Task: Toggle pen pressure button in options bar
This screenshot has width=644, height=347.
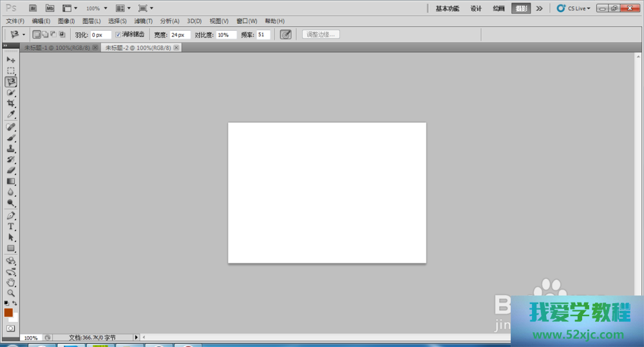Action: [286, 35]
